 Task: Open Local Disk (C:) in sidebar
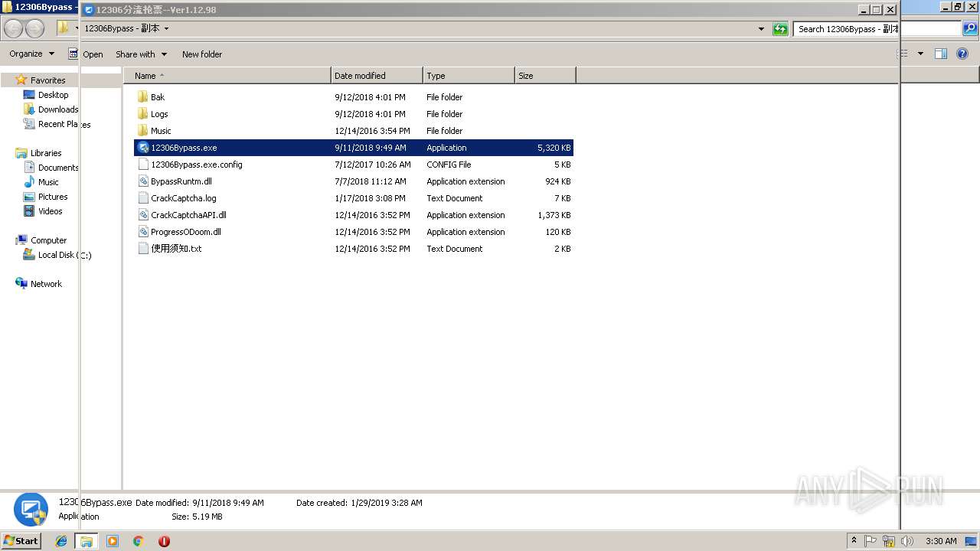(64, 255)
